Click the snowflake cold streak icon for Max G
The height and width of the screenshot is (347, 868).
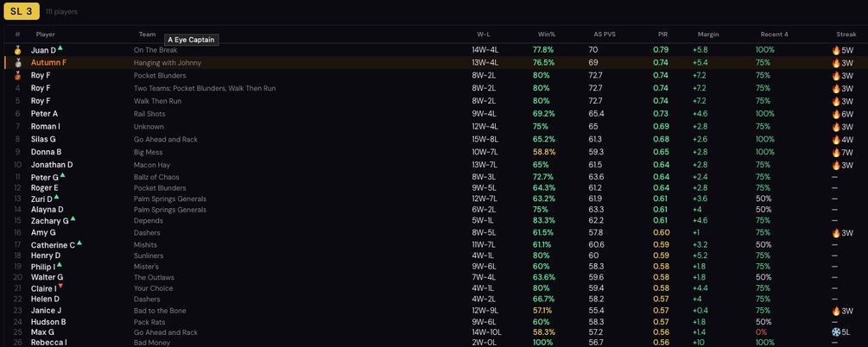836,332
